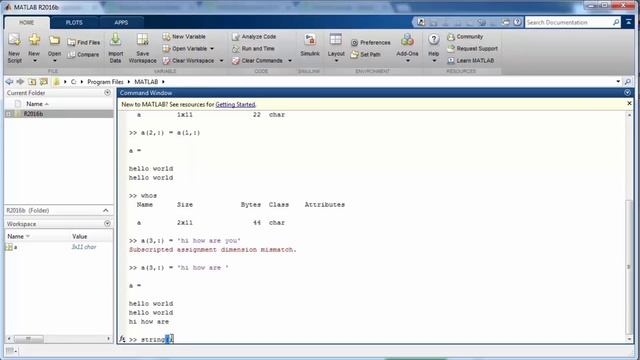Click Set Path button
This screenshot has width=640, height=360.
[365, 54]
